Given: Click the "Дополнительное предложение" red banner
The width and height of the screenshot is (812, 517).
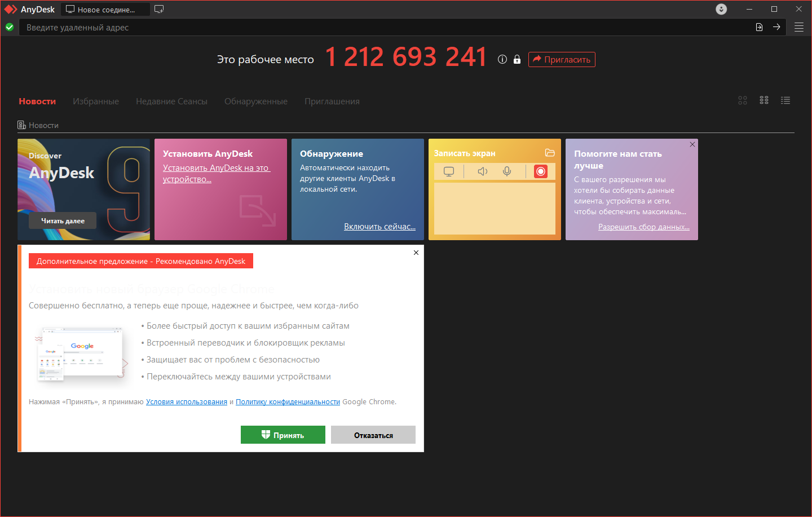Looking at the screenshot, I should click(x=141, y=261).
